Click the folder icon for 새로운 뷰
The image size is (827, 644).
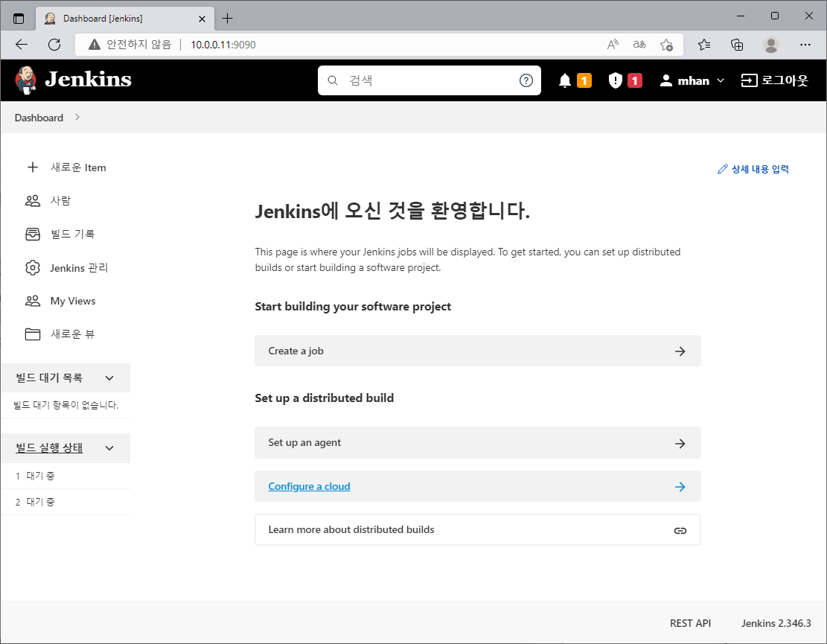[33, 334]
